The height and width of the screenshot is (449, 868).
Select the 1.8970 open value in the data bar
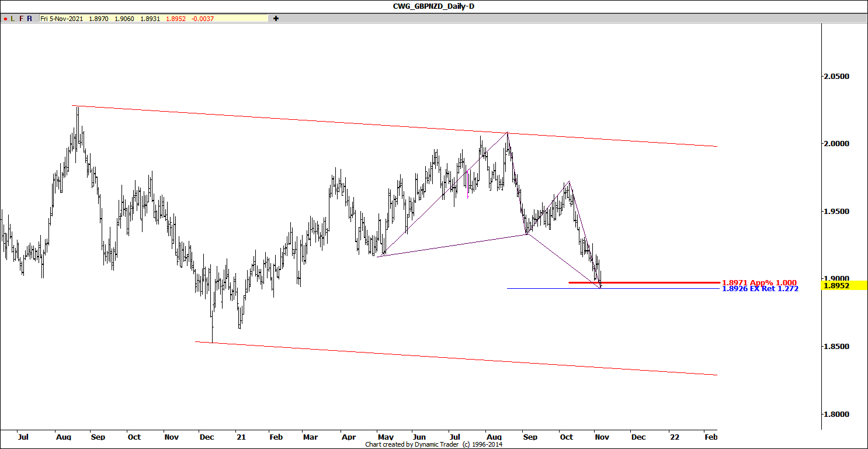point(98,19)
